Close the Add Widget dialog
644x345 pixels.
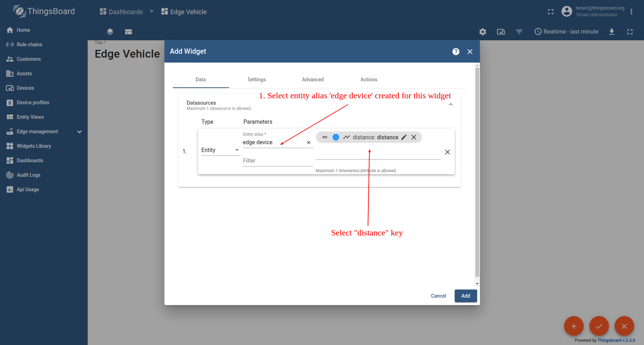(x=470, y=52)
